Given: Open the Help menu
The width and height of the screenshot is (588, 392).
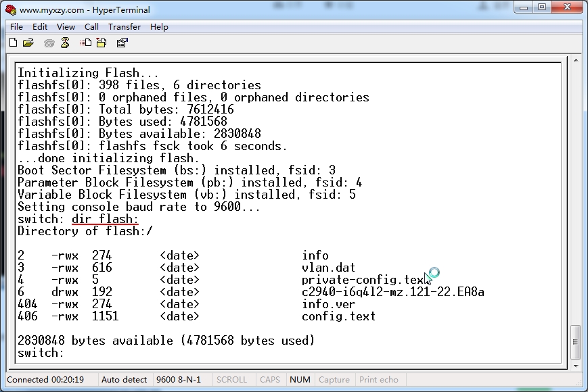Looking at the screenshot, I should [x=159, y=27].
